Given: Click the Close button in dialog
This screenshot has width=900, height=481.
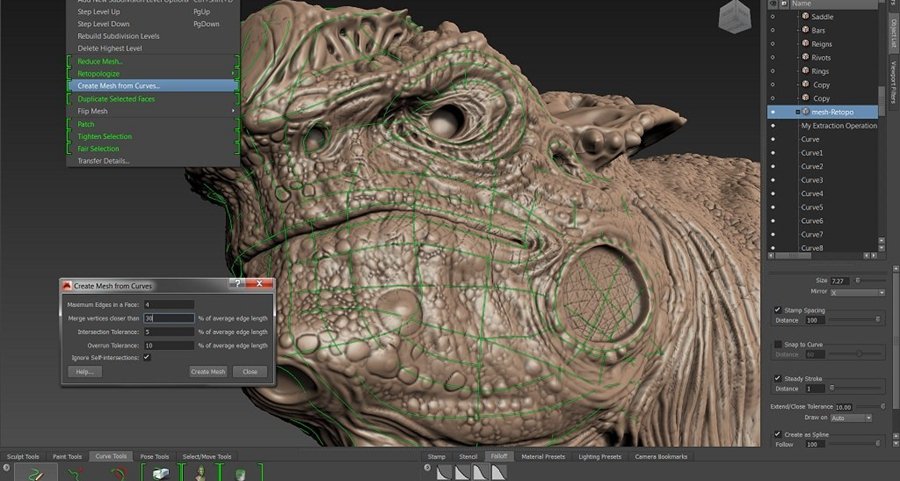Looking at the screenshot, I should tap(250, 371).
